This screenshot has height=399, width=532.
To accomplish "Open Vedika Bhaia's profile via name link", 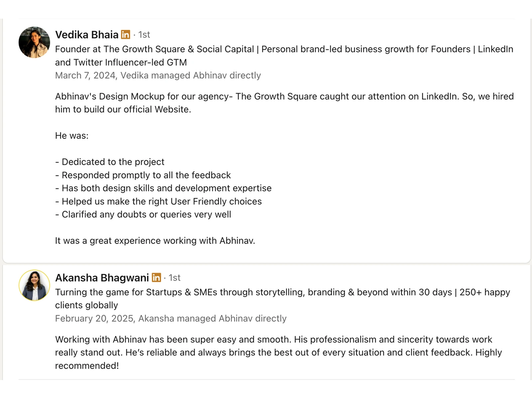I will pos(86,35).
